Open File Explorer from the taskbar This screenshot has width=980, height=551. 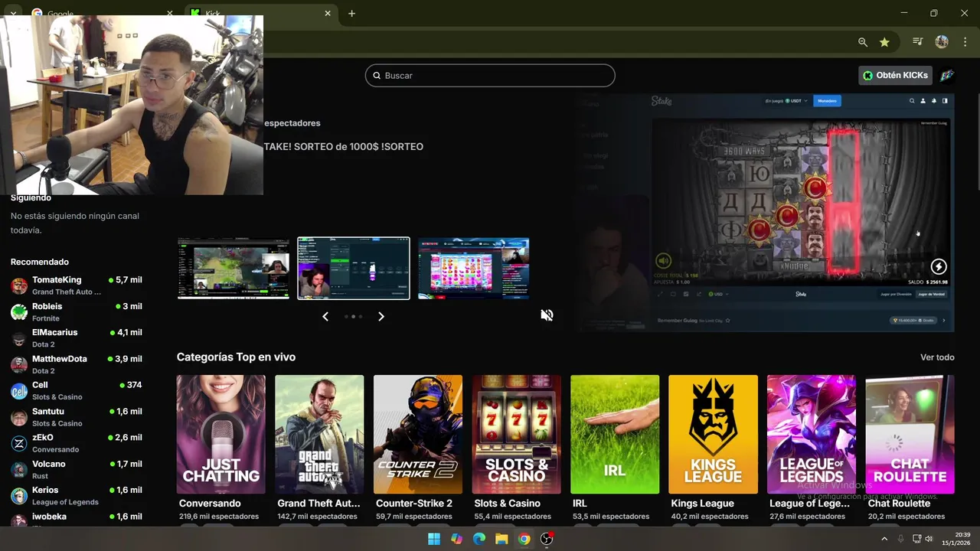click(x=501, y=539)
